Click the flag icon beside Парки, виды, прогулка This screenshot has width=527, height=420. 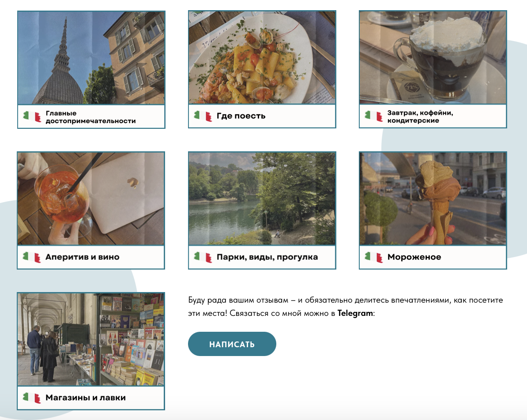point(203,257)
